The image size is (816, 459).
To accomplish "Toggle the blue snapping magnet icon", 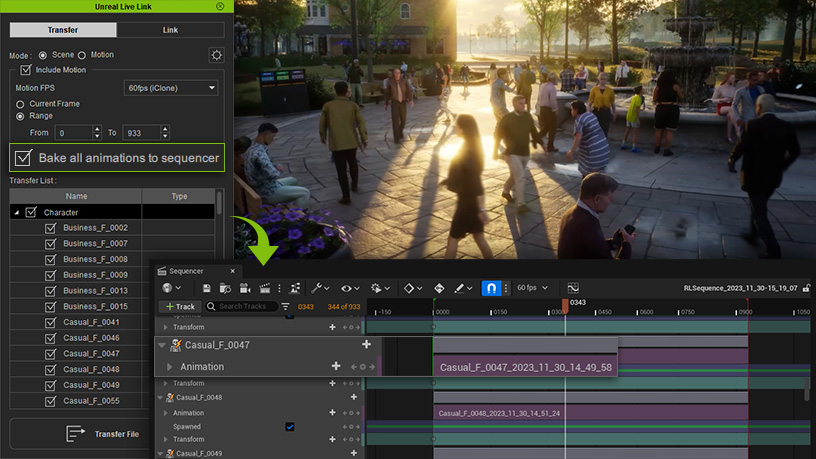I will coord(491,288).
